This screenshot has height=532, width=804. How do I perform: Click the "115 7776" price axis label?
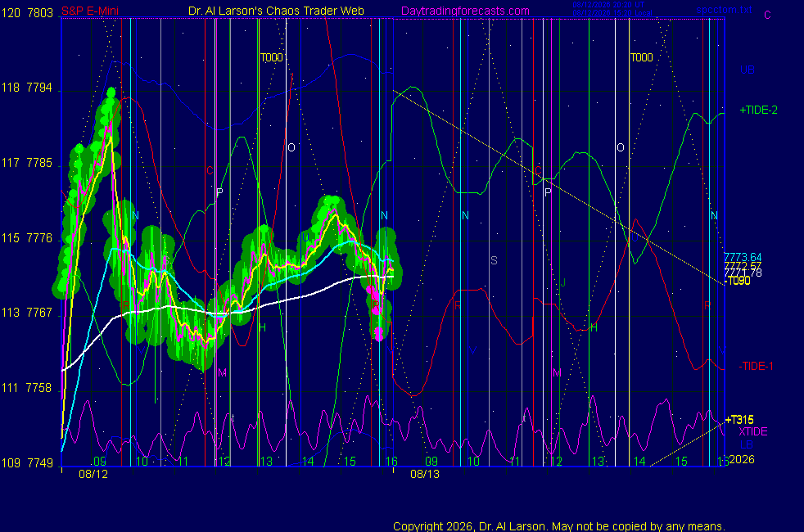pyautogui.click(x=27, y=238)
